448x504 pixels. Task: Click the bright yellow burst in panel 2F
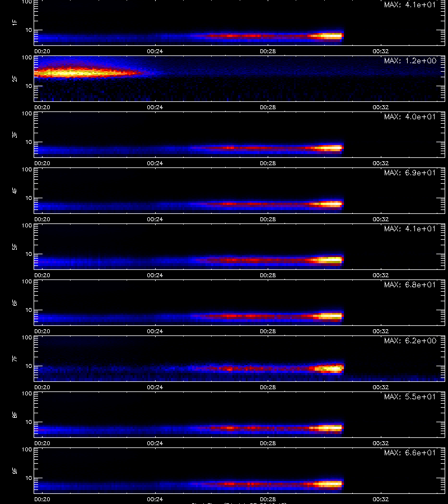(74, 73)
